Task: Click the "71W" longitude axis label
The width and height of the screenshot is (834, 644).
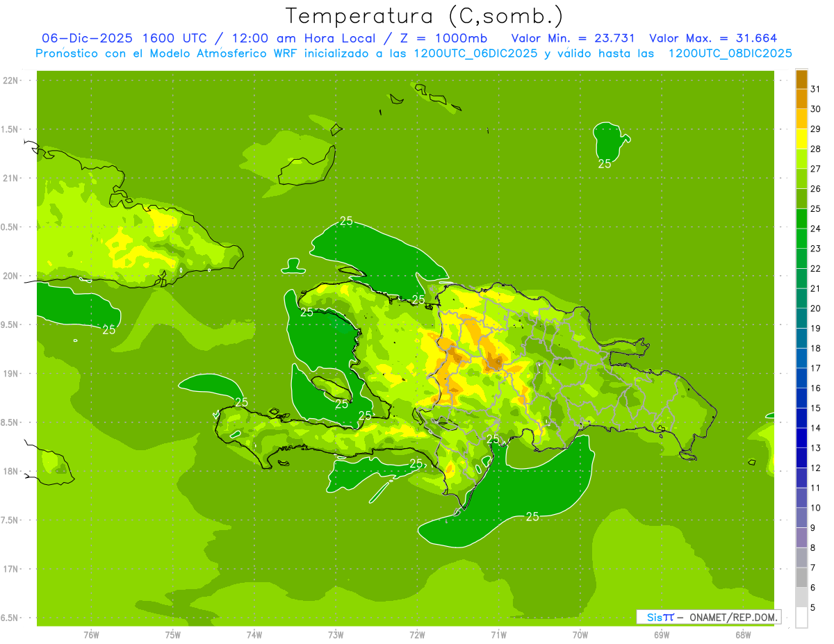Action: tap(498, 635)
